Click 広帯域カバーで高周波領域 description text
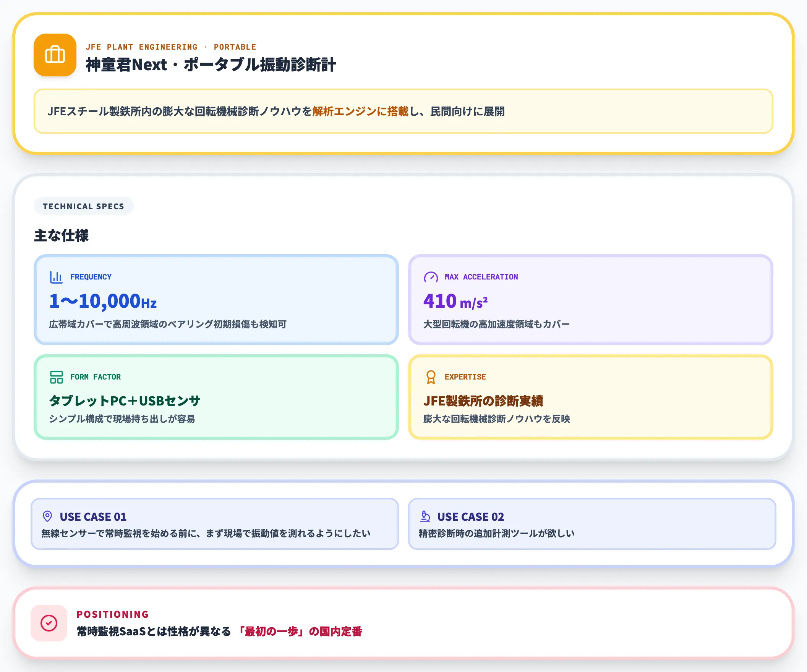 click(x=167, y=324)
